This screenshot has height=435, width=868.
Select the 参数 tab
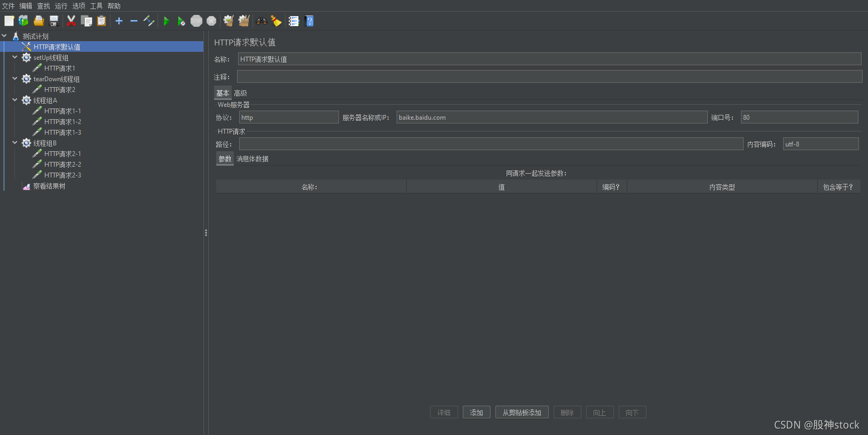pyautogui.click(x=225, y=159)
